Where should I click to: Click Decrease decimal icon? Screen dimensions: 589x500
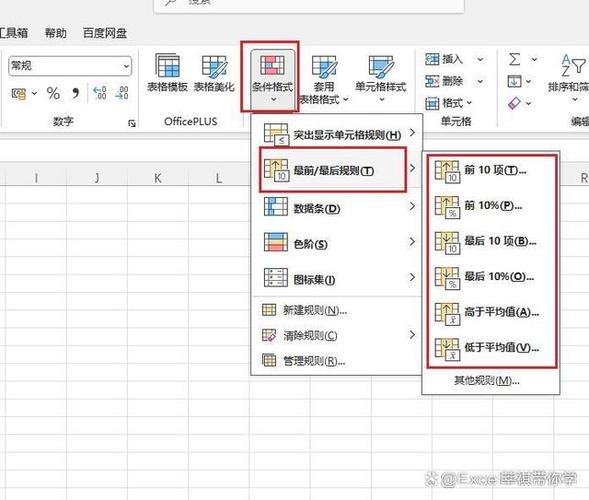tap(122, 93)
